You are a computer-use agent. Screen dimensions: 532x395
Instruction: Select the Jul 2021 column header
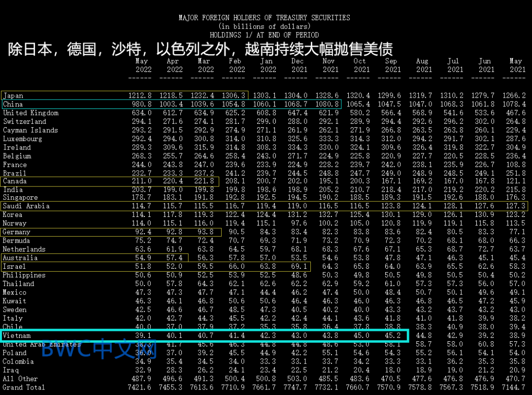[455, 65]
